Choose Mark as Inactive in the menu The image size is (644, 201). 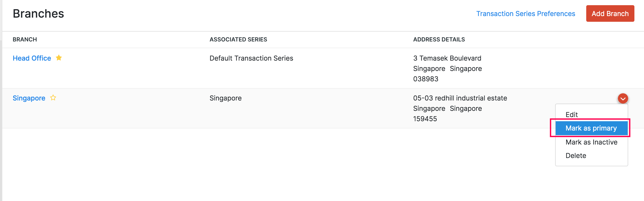(591, 142)
